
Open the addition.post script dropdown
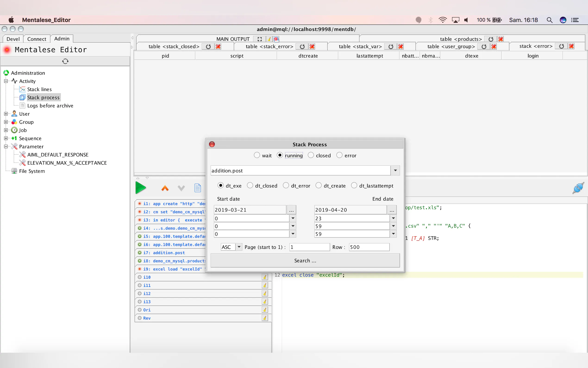click(395, 170)
